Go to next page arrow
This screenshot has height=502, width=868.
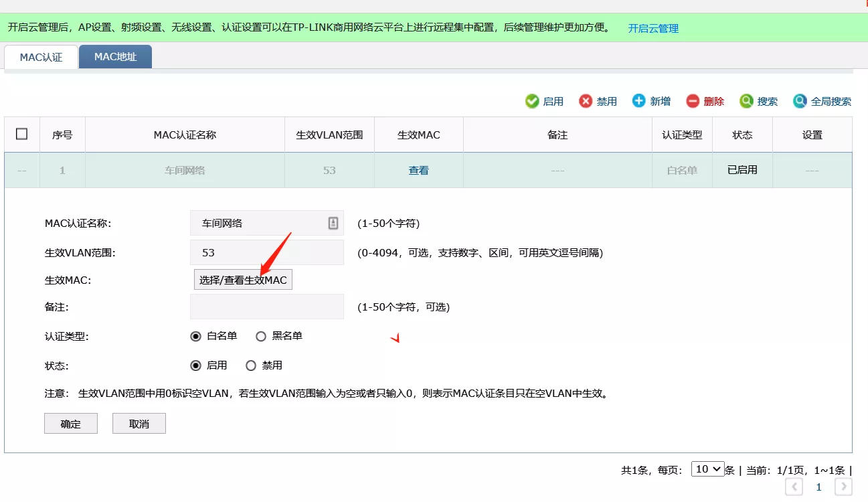844,487
